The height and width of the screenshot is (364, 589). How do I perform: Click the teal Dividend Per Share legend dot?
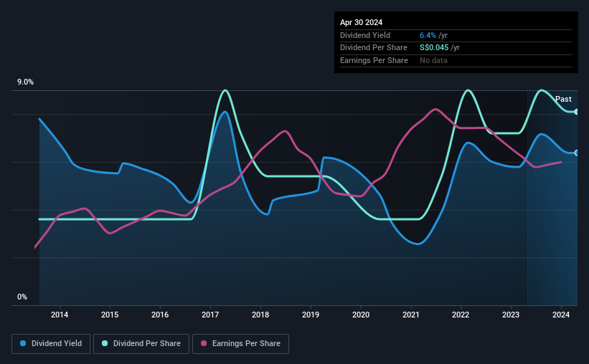[x=105, y=343]
